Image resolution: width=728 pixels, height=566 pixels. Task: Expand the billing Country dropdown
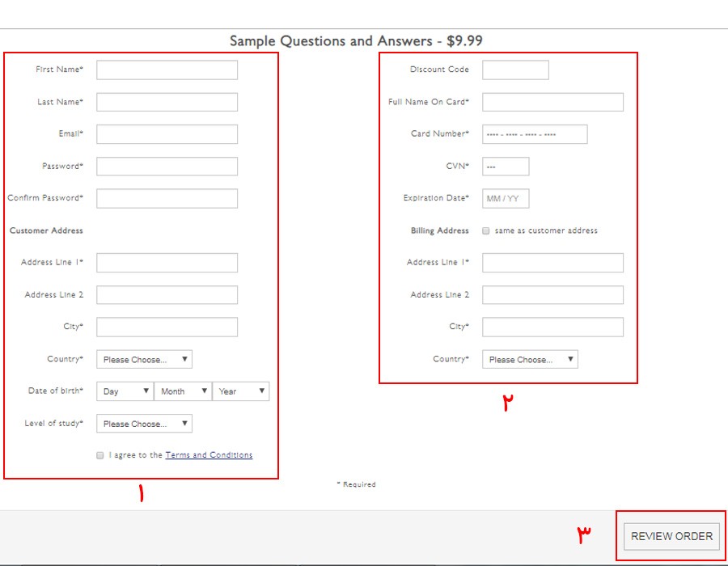[530, 359]
